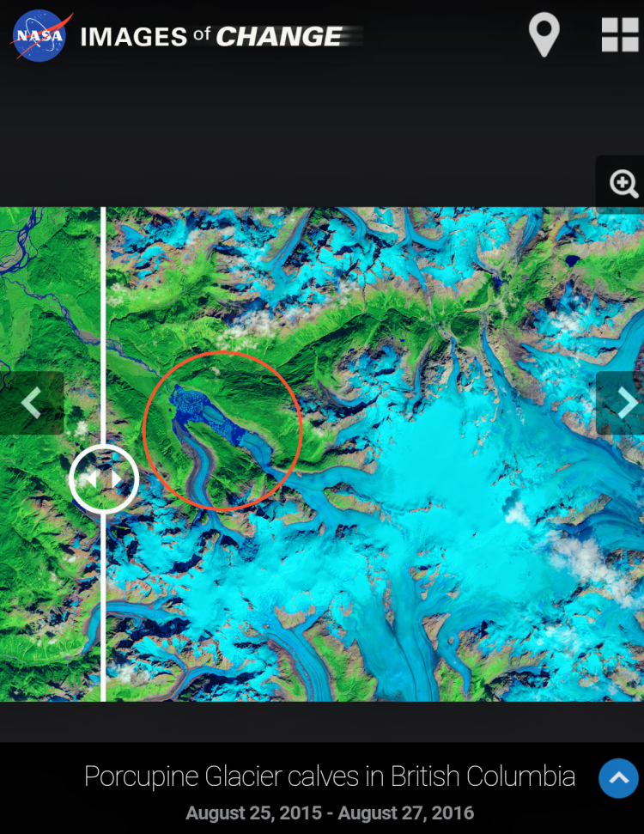
Task: Click the circular before/after slider handle
Action: pos(104,479)
